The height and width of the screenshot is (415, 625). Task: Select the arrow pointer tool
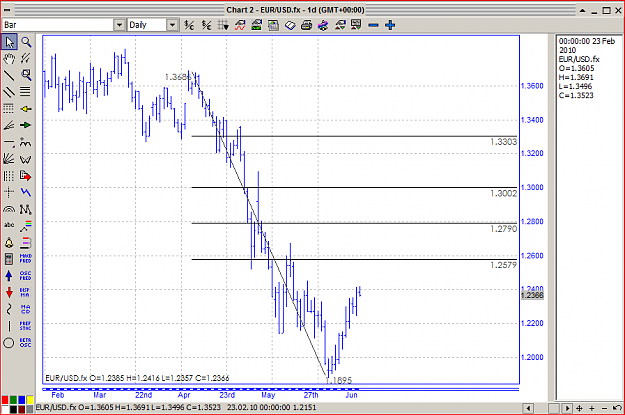(9, 42)
